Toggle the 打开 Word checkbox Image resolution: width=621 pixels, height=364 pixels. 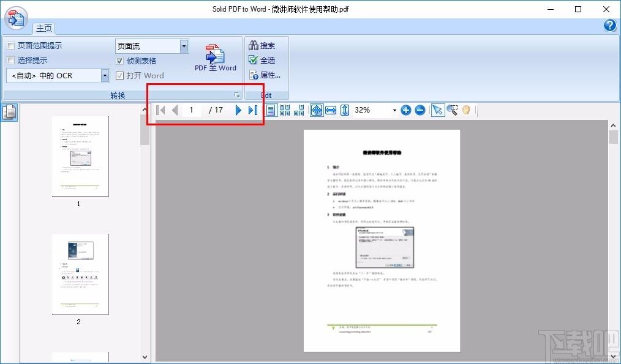119,76
